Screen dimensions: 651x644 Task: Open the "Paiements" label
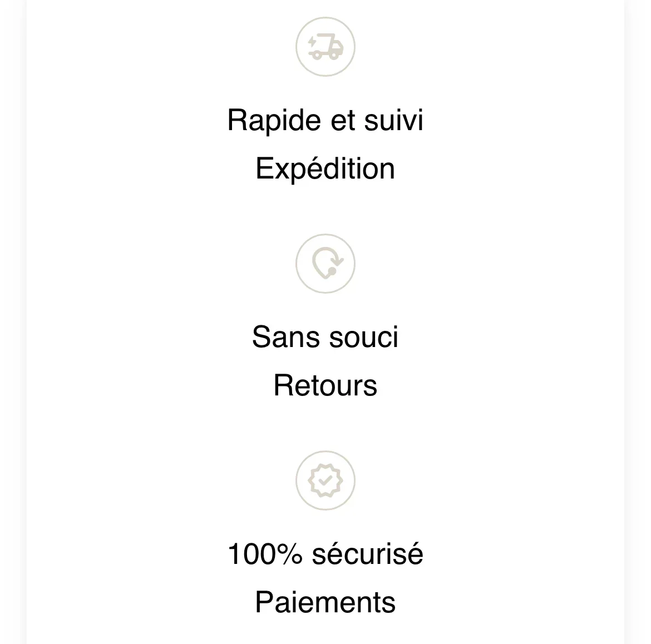tap(325, 602)
